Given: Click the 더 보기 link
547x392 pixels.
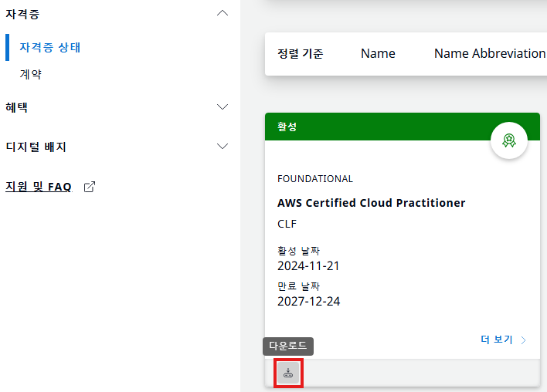Looking at the screenshot, I should point(496,340).
